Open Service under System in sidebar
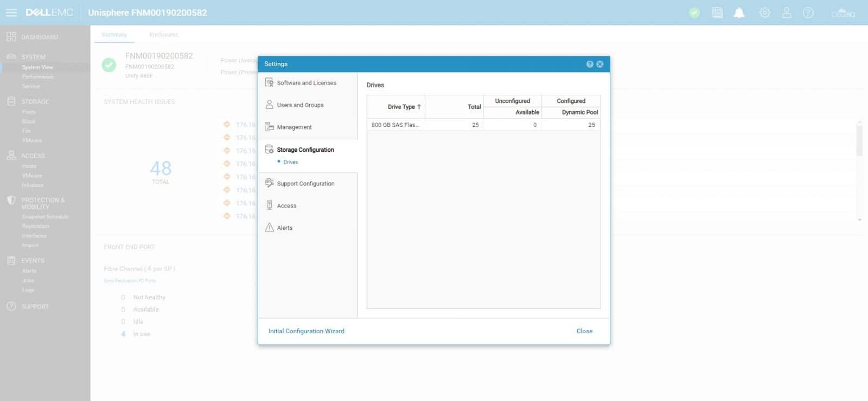Screen dimensions: 868x401 31,87
